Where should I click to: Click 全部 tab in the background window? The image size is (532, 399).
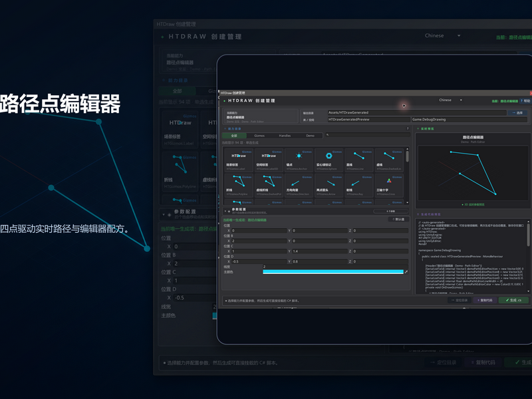pyautogui.click(x=177, y=91)
